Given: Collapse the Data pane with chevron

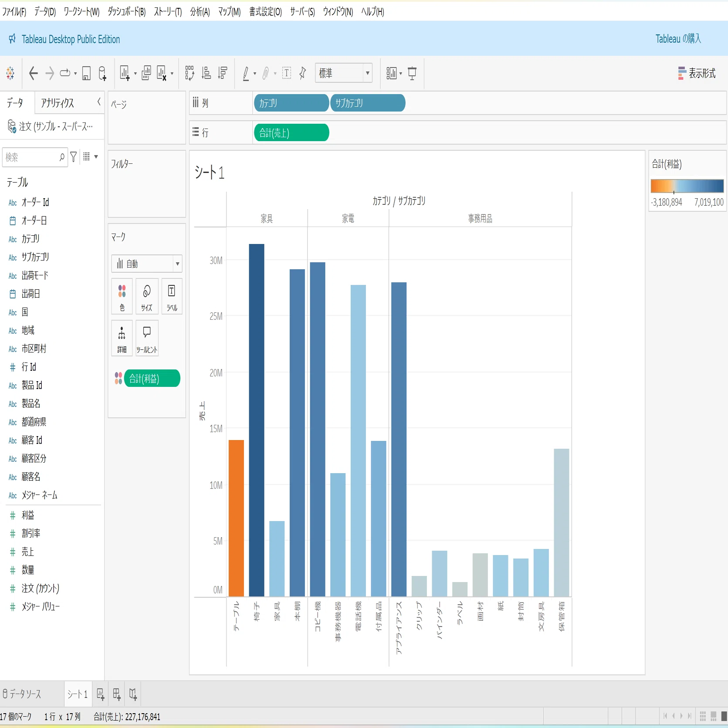Looking at the screenshot, I should [99, 102].
